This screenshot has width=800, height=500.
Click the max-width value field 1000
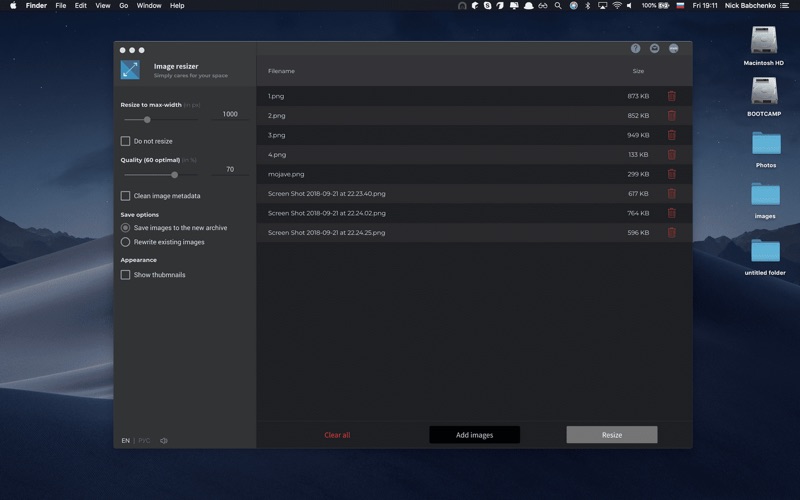pyautogui.click(x=230, y=114)
